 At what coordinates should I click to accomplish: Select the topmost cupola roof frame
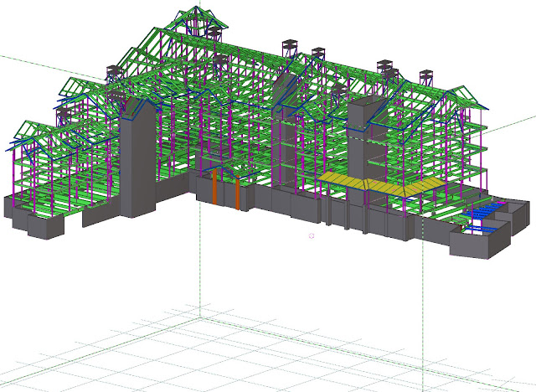tap(197, 20)
